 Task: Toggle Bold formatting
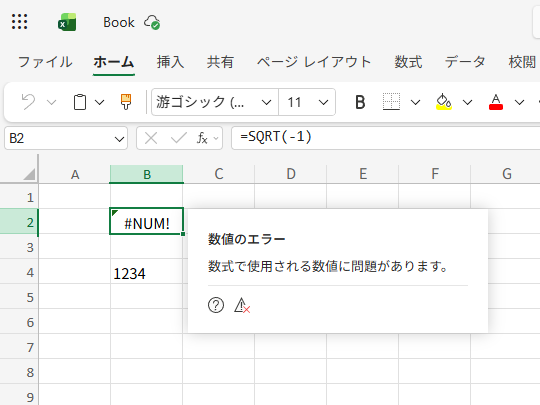tap(360, 102)
